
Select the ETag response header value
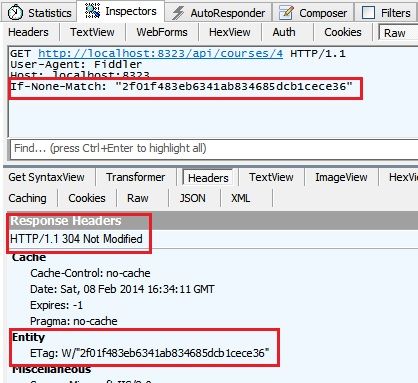(149, 353)
